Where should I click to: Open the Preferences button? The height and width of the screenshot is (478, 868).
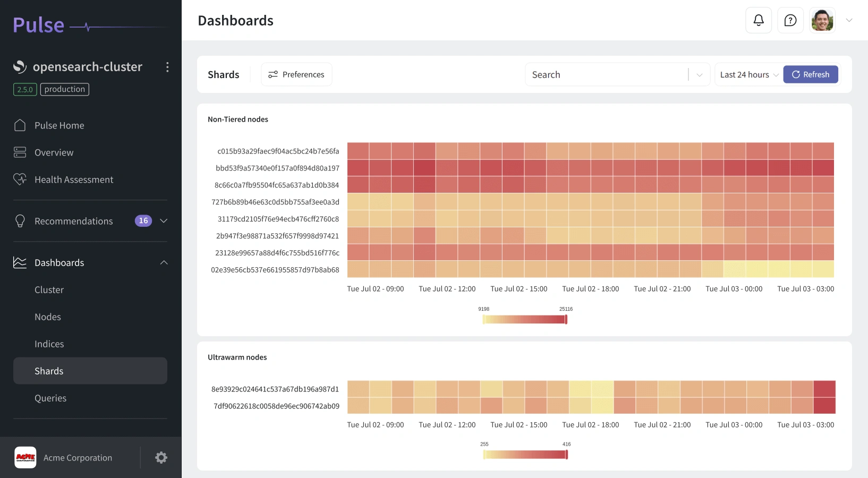pyautogui.click(x=296, y=75)
